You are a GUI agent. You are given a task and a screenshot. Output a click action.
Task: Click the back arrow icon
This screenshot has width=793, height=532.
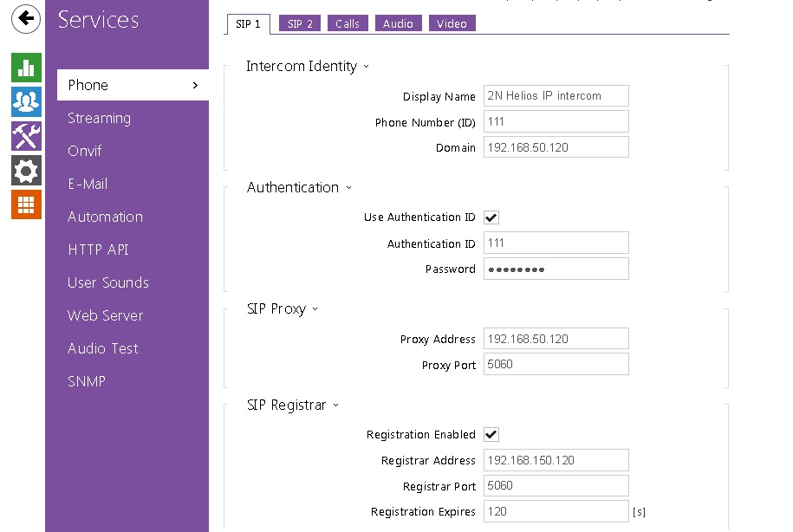[26, 18]
